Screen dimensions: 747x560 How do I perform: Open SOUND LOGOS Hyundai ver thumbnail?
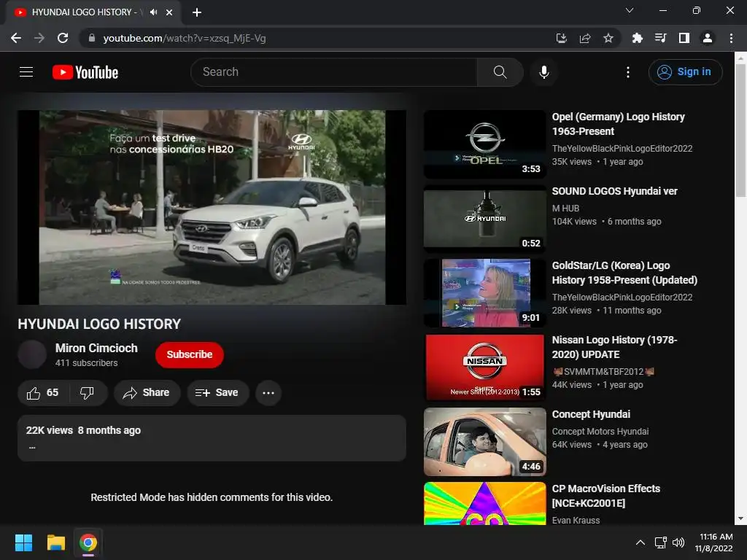coord(484,219)
